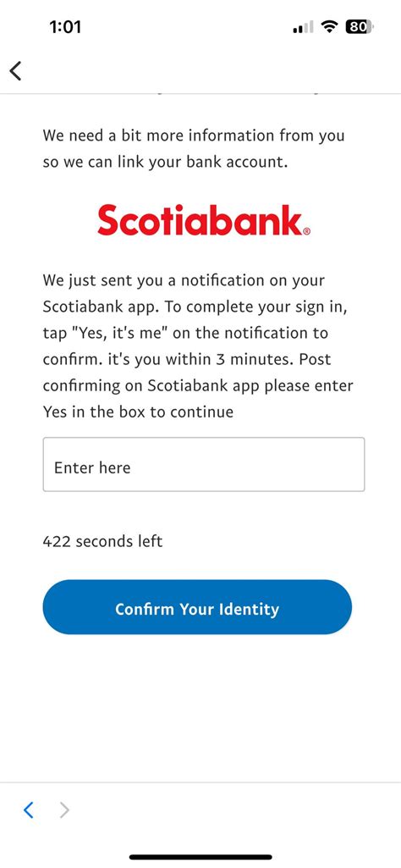Tap the 1:01 clock in status bar
The height and width of the screenshot is (868, 401).
coord(64,26)
